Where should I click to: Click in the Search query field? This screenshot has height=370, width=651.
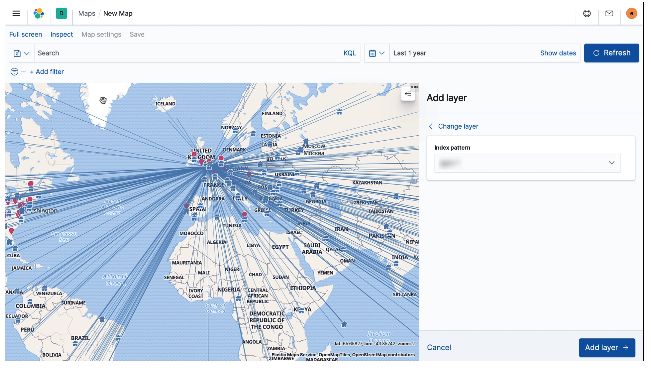(x=189, y=53)
